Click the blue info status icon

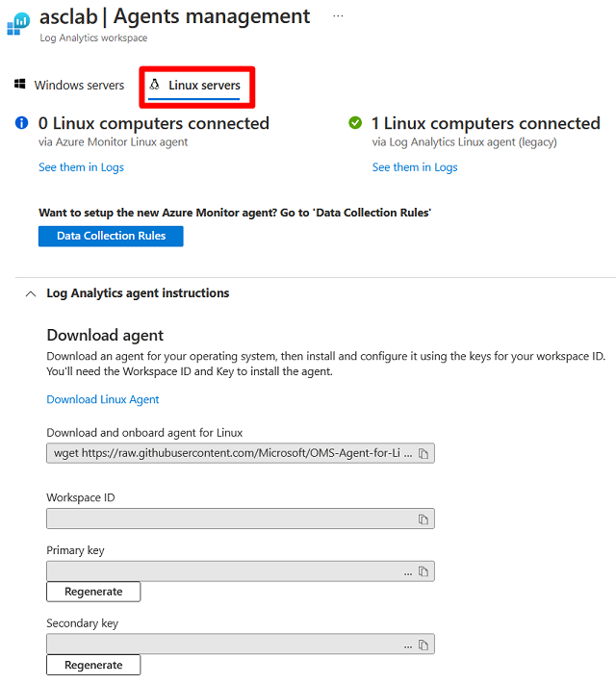(21, 123)
